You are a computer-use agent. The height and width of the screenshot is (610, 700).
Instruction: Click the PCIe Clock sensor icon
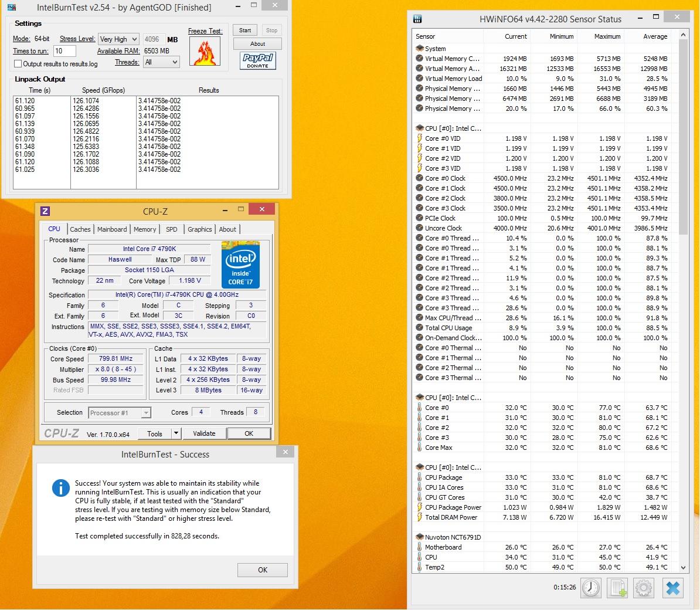tap(419, 218)
